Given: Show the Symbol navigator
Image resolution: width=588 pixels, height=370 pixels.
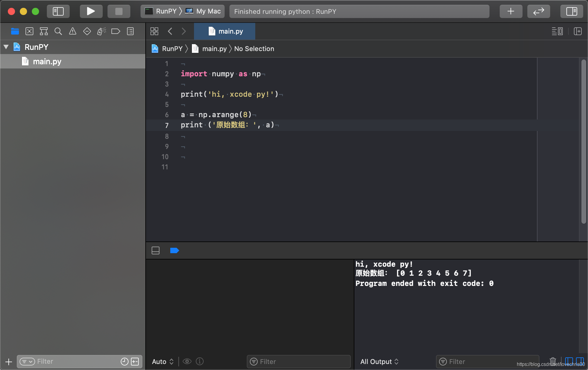Looking at the screenshot, I should (44, 31).
